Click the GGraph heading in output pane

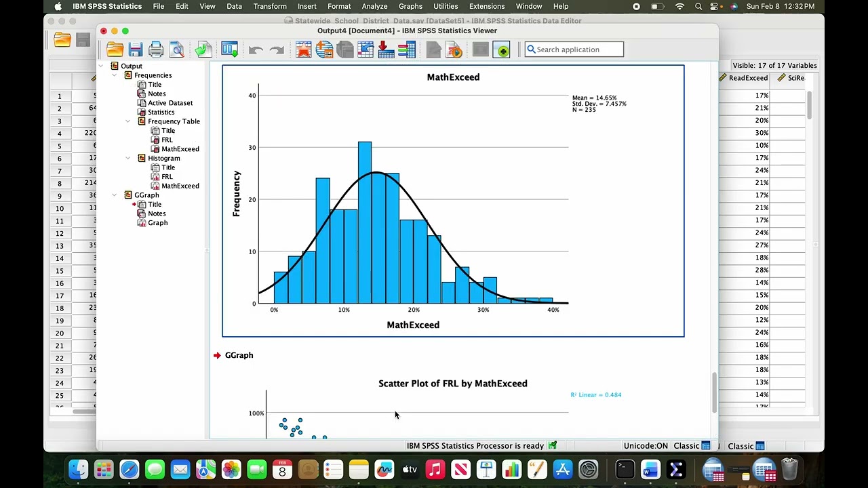tap(239, 355)
